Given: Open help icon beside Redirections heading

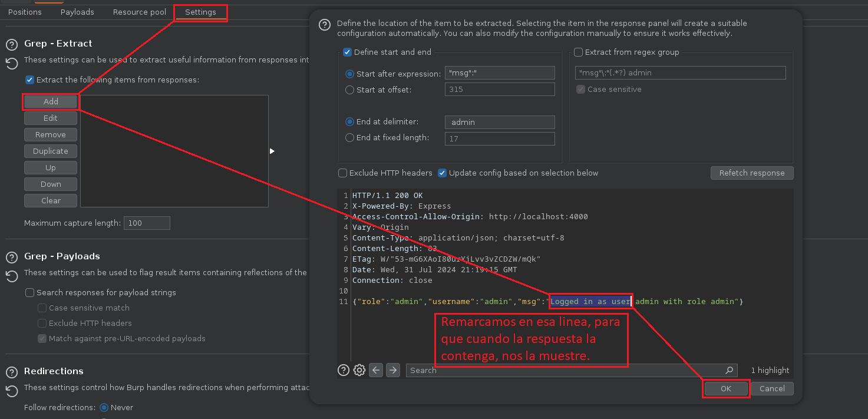Looking at the screenshot, I should pyautogui.click(x=11, y=372).
